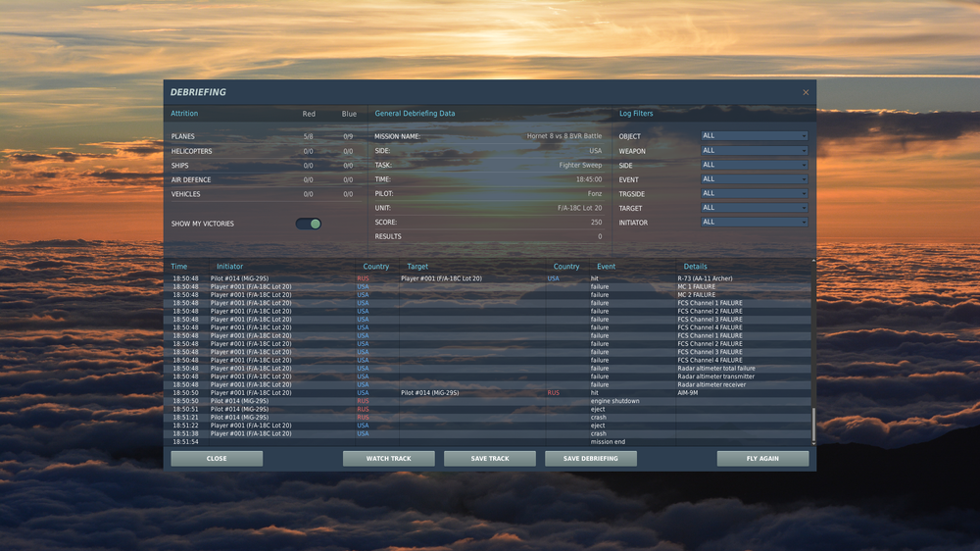Image resolution: width=980 pixels, height=551 pixels.
Task: Close the Debriefing window with the X
Action: (806, 92)
